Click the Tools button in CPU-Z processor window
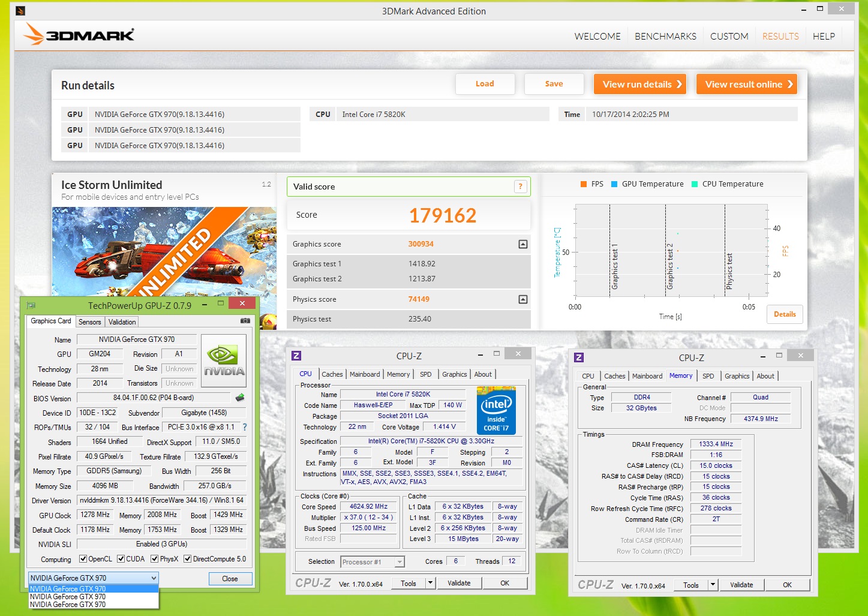Image resolution: width=868 pixels, height=616 pixels. (x=409, y=583)
